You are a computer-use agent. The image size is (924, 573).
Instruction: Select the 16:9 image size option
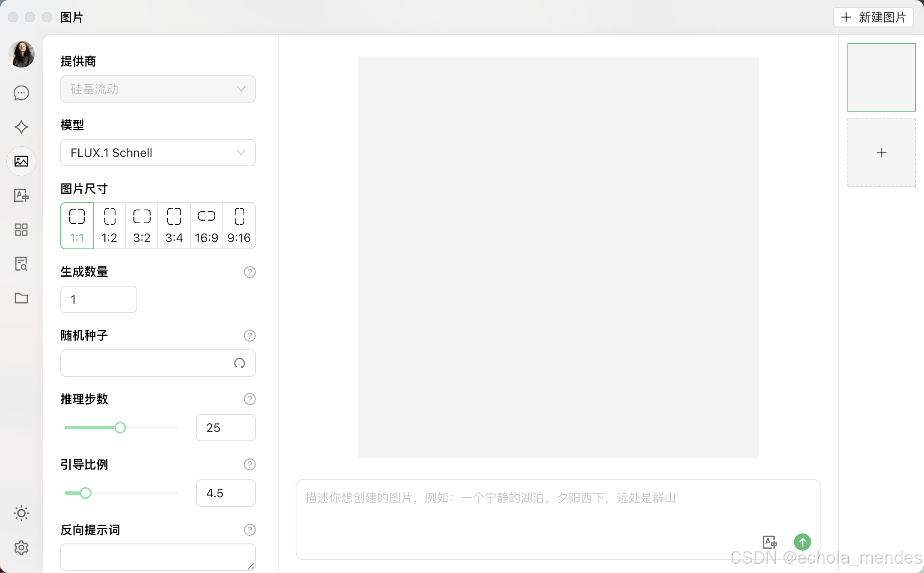(207, 226)
